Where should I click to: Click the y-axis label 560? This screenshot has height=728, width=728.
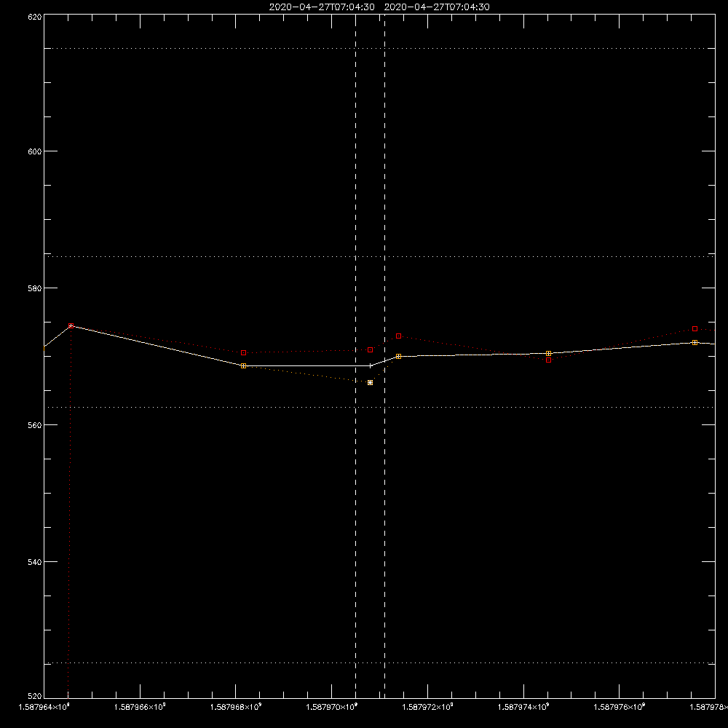click(35, 425)
